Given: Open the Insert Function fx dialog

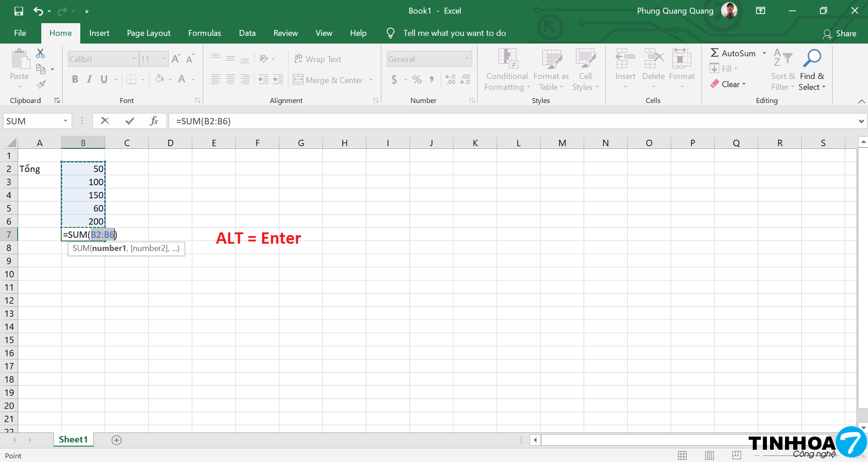Looking at the screenshot, I should click(154, 121).
